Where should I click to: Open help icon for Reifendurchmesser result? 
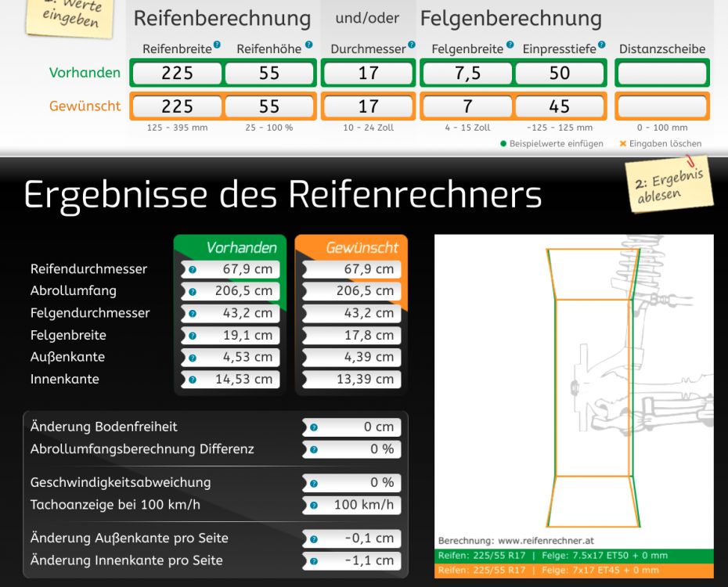[193, 270]
